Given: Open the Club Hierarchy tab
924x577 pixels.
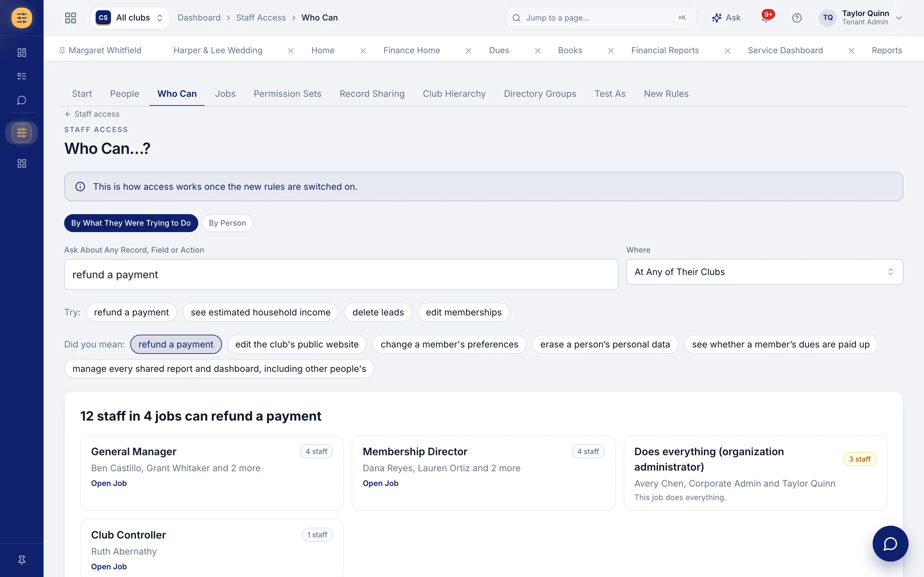Looking at the screenshot, I should click(454, 94).
